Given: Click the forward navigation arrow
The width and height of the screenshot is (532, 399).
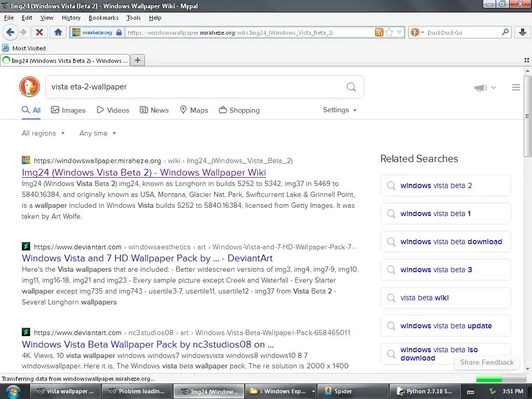Looking at the screenshot, I should coord(23,32).
